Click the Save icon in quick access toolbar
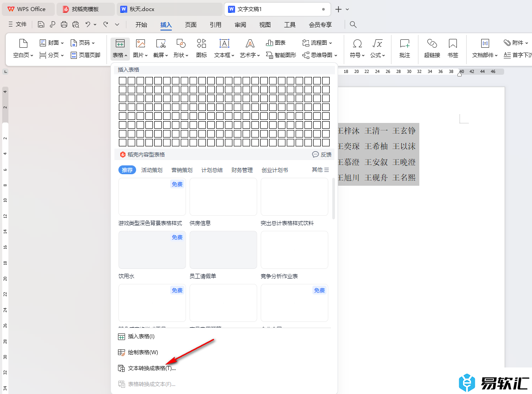 click(x=41, y=25)
